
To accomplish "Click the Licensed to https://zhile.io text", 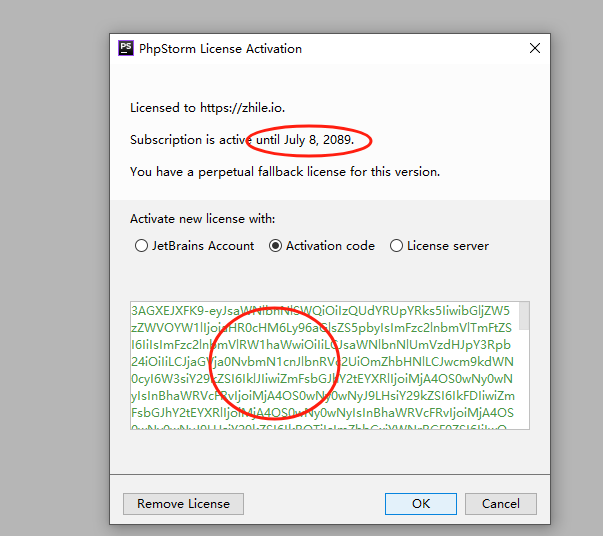I will pyautogui.click(x=207, y=108).
